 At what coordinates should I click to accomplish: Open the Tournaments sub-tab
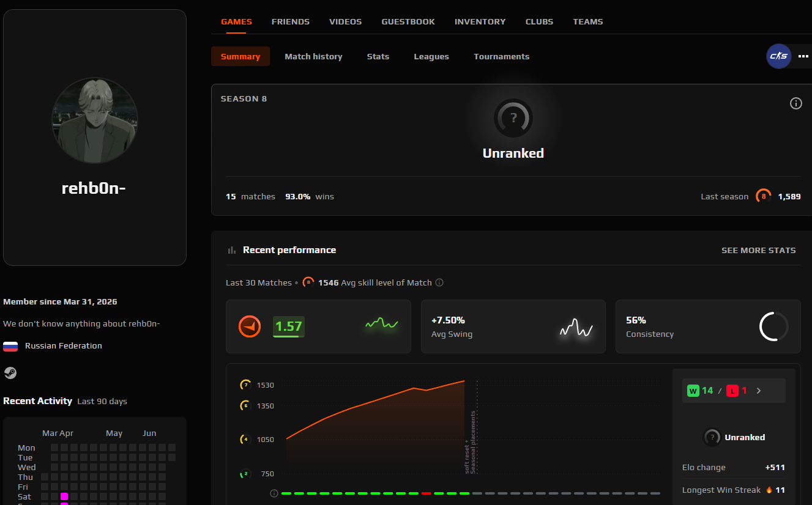click(x=502, y=56)
